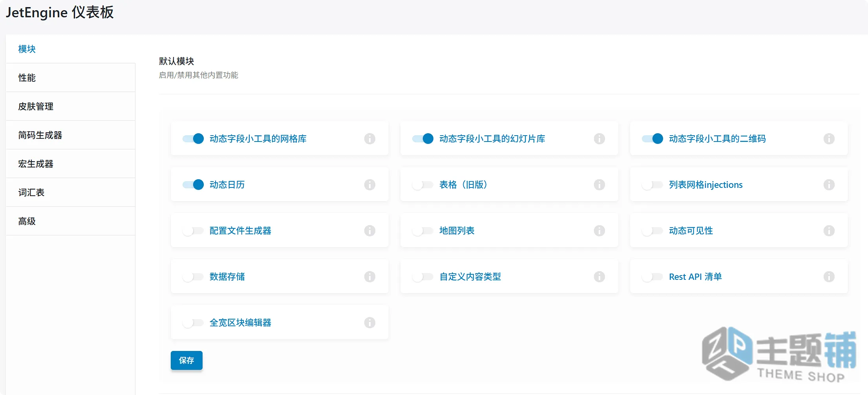Click the 动态可见性 label

coord(691,231)
